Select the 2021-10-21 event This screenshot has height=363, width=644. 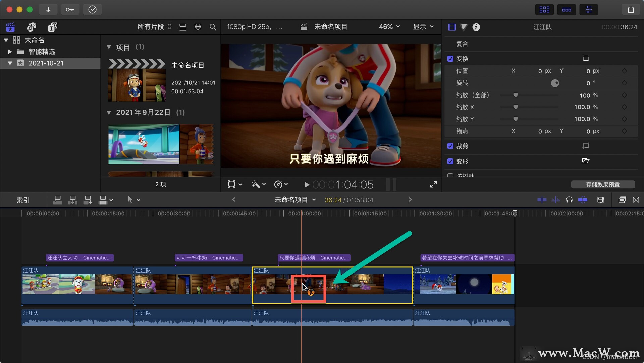click(x=46, y=63)
